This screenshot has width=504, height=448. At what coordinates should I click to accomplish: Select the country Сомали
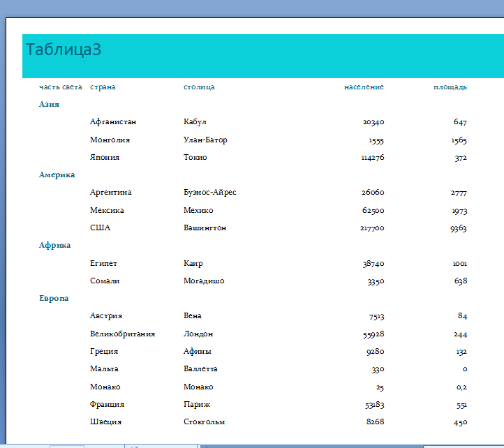[105, 281]
